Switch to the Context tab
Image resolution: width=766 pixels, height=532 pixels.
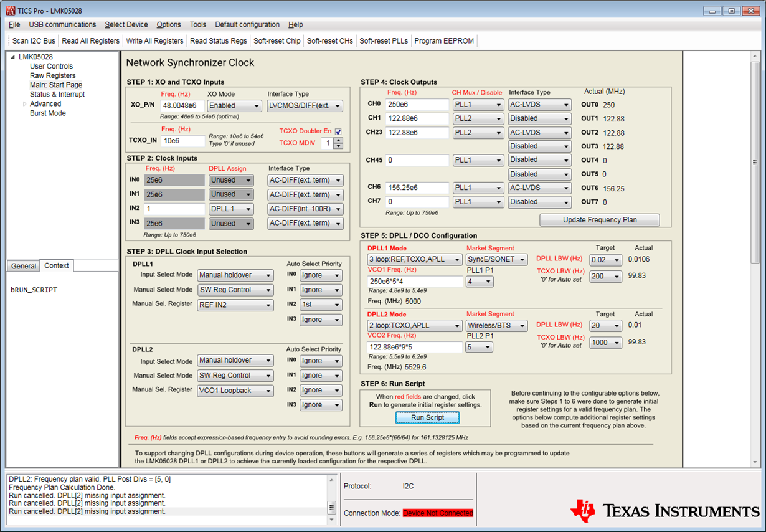[57, 265]
